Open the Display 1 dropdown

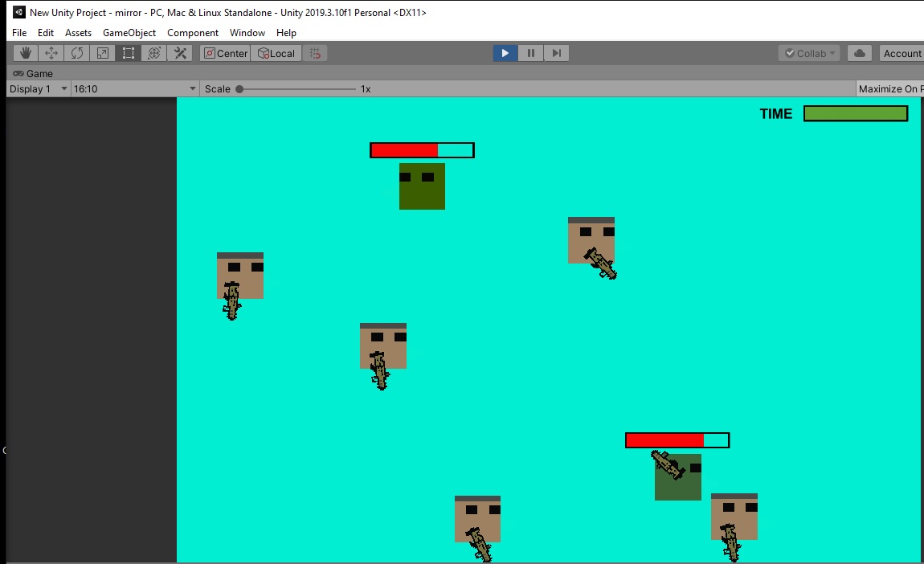pos(38,89)
